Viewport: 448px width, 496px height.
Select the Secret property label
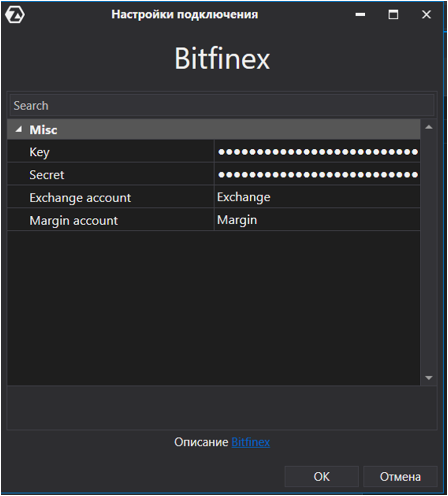click(47, 174)
